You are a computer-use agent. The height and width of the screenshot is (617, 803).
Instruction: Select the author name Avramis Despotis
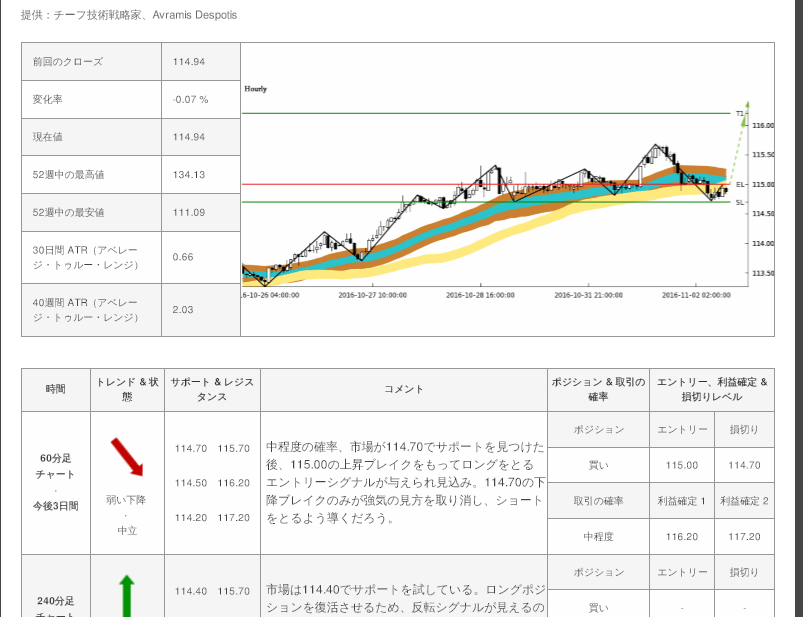(x=195, y=15)
